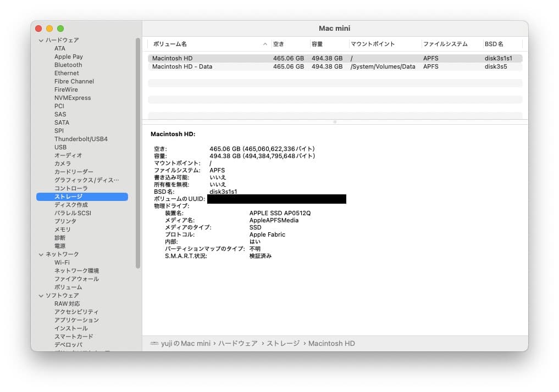The image size is (559, 392).
Task: View the 診断 diagnostics report
Action: [60, 238]
